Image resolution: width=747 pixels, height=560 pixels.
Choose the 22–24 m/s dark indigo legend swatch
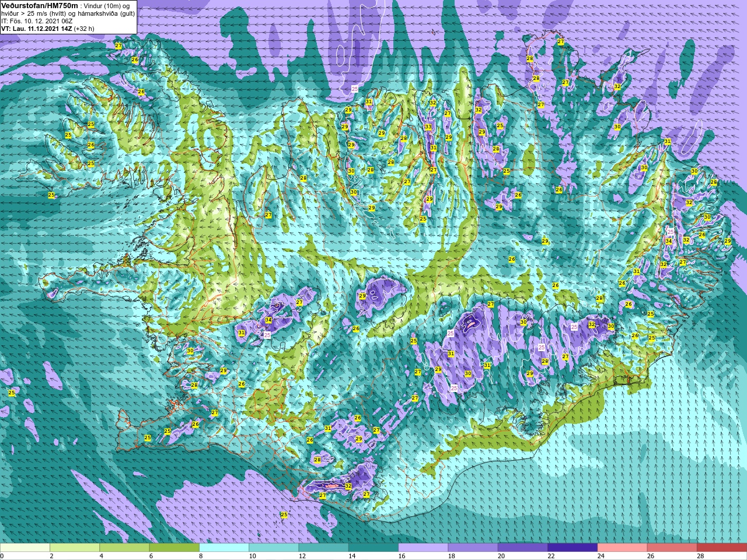pyautogui.click(x=573, y=548)
